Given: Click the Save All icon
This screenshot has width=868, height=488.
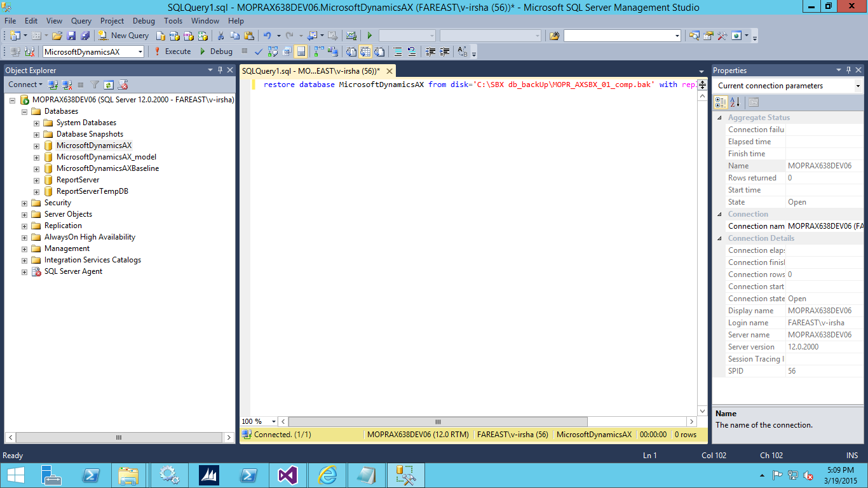Looking at the screenshot, I should 85,36.
